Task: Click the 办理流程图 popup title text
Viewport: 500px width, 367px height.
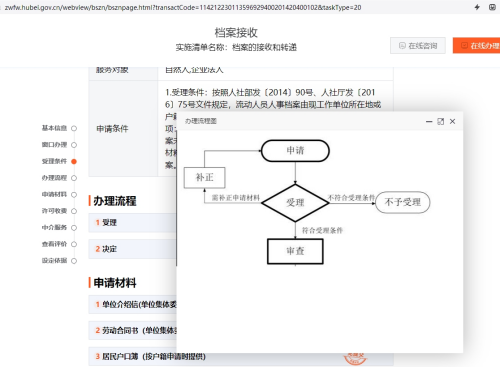Action: 201,121
